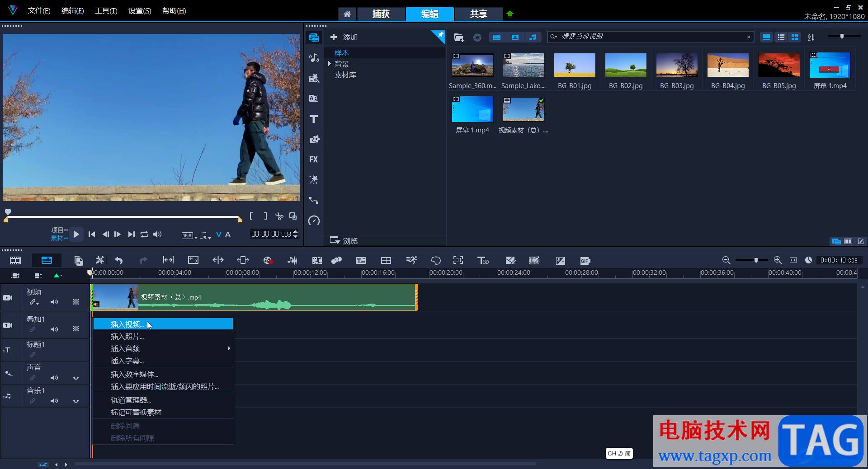Screen dimensions: 868x469
Task: Click the Record/Capture option icon
Action: point(268,260)
